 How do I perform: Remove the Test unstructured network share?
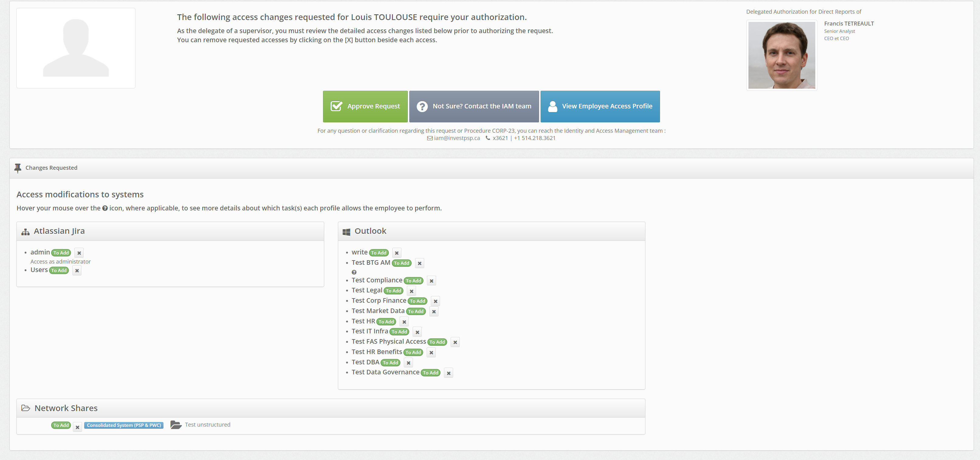(77, 427)
